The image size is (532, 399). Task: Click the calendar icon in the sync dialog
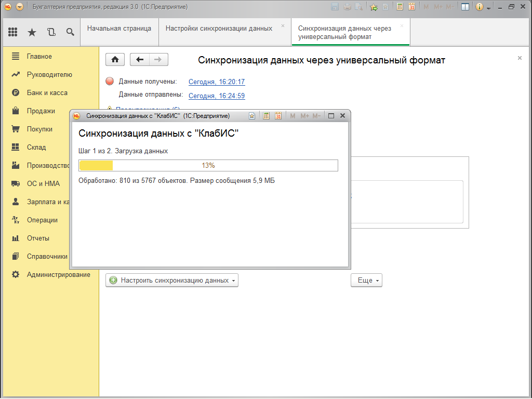278,116
